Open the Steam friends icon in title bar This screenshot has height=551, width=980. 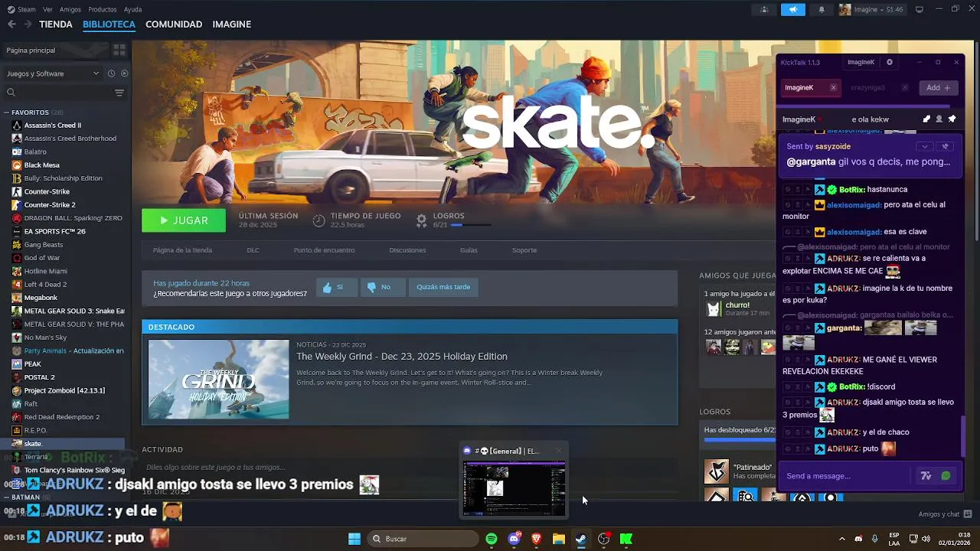pos(764,9)
